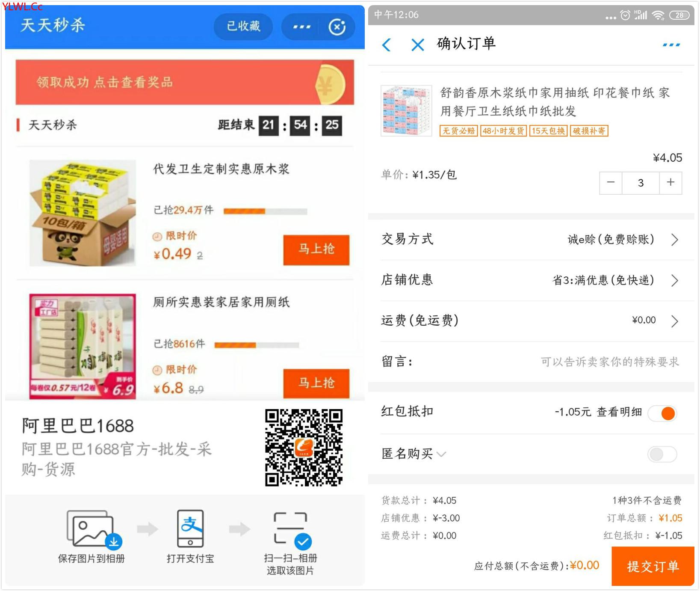Click the quantity field showing 3
The height and width of the screenshot is (591, 700).
641,183
